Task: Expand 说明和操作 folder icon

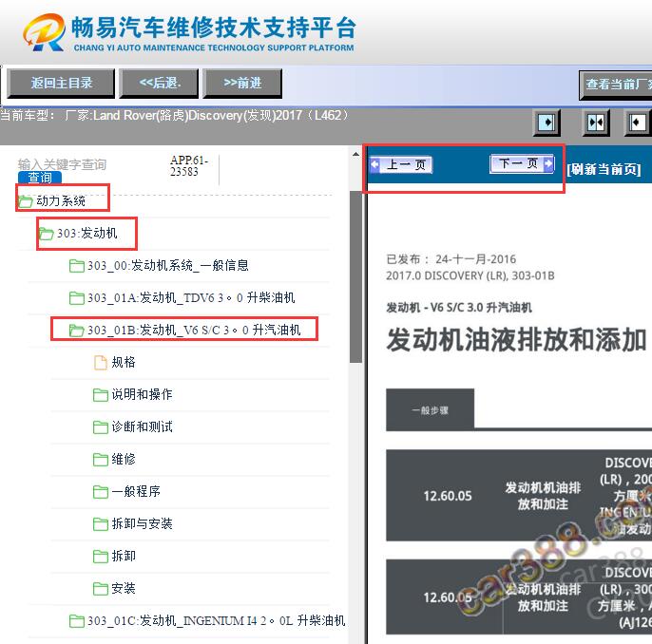Action: pos(100,395)
